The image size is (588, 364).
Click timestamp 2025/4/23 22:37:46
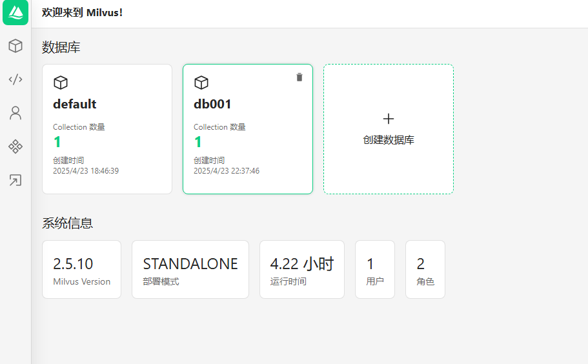(227, 171)
